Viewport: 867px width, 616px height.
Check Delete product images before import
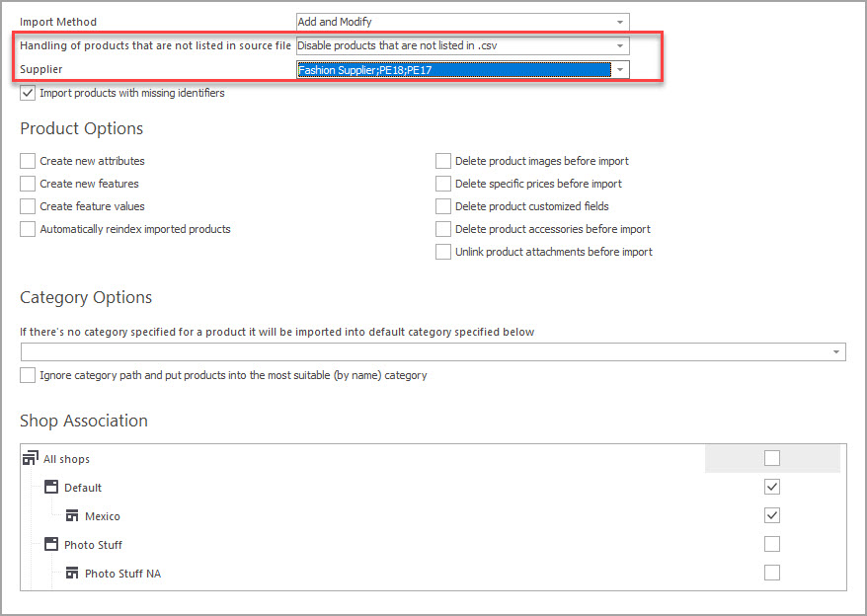coord(443,161)
